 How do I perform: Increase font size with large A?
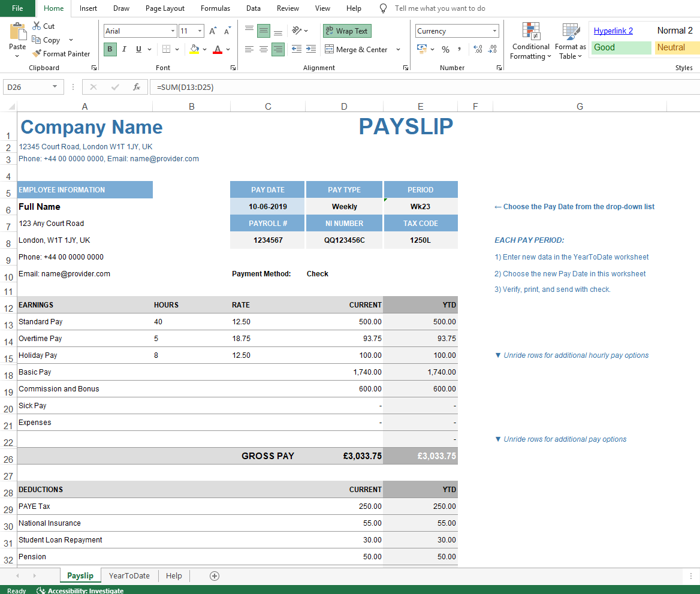click(x=213, y=31)
